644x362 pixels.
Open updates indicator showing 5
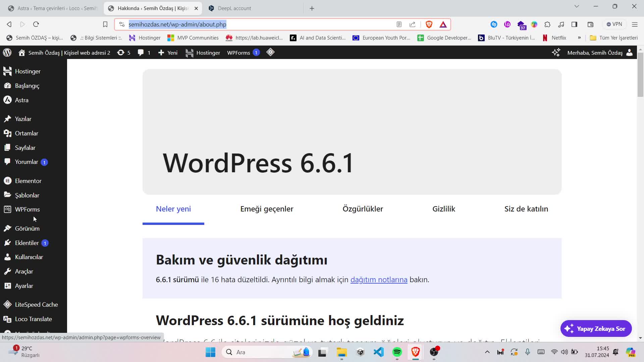123,53
